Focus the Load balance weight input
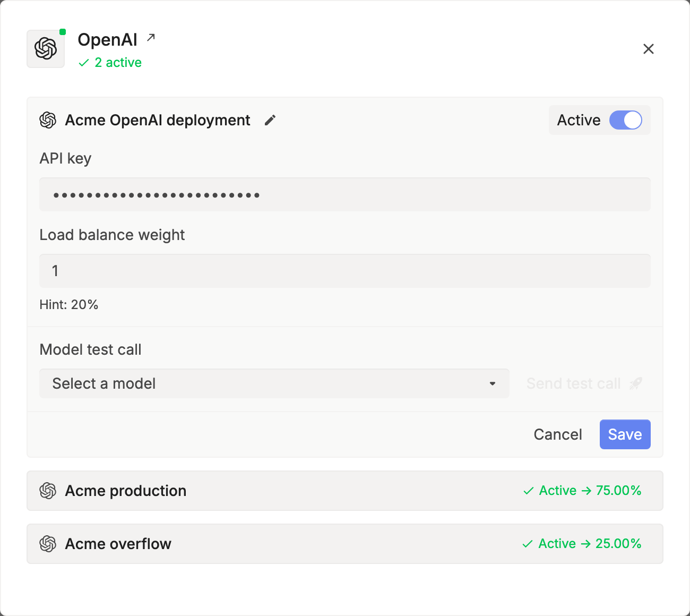 tap(345, 271)
